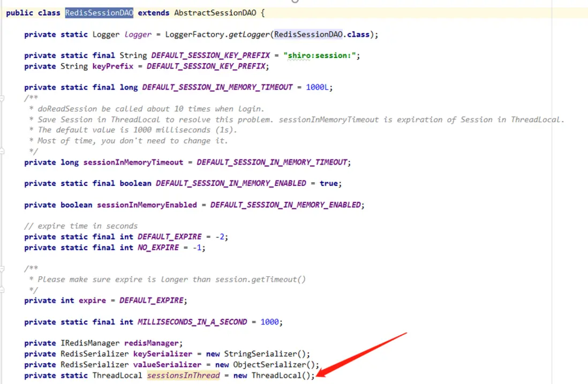
Task: Click the comment line 'The default value is 1000 milliseconds'
Action: pos(133,130)
